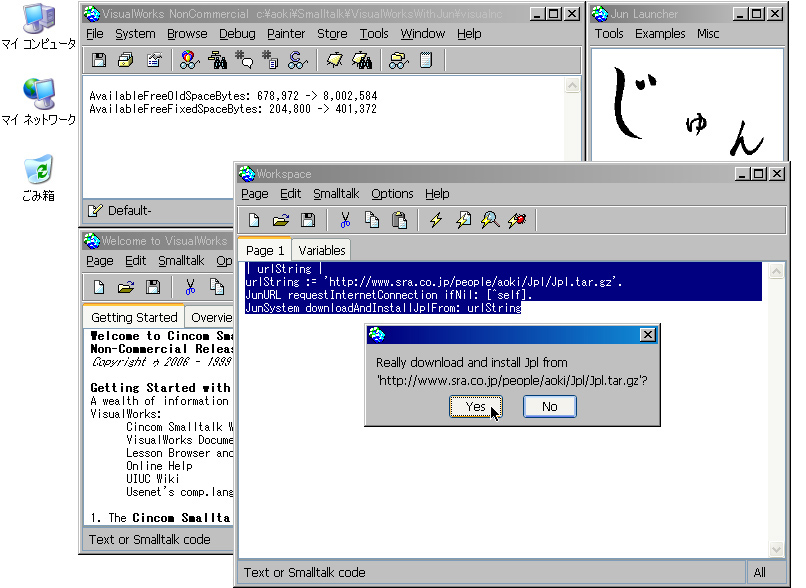Open the Tools menu in VisualWorks main window
Screen dimensions: 806x588
(374, 34)
